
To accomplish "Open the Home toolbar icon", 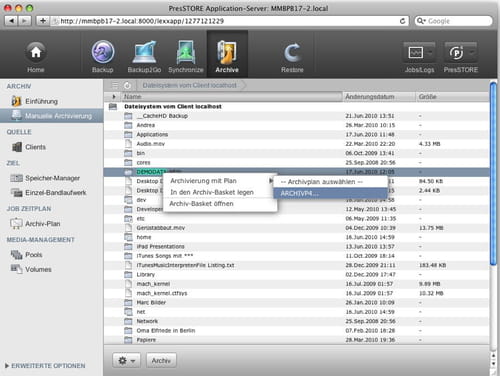I will tap(36, 56).
